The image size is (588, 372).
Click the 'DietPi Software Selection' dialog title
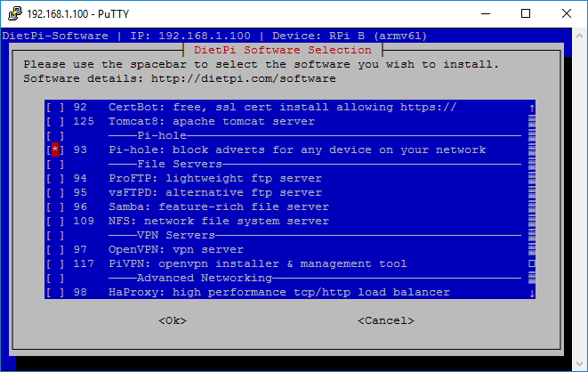click(x=283, y=50)
